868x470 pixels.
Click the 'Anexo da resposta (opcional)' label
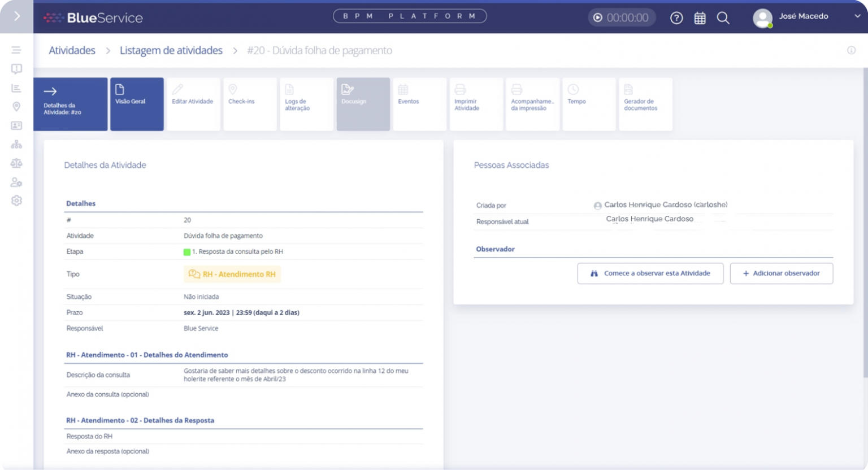[x=108, y=451]
